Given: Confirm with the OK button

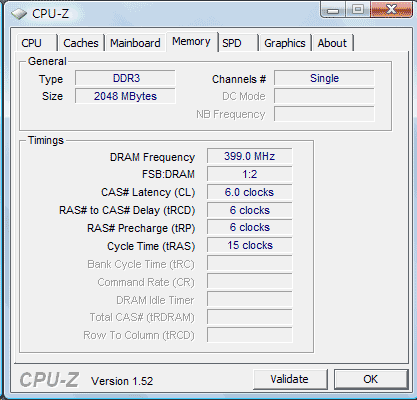Looking at the screenshot, I should pyautogui.click(x=371, y=379).
